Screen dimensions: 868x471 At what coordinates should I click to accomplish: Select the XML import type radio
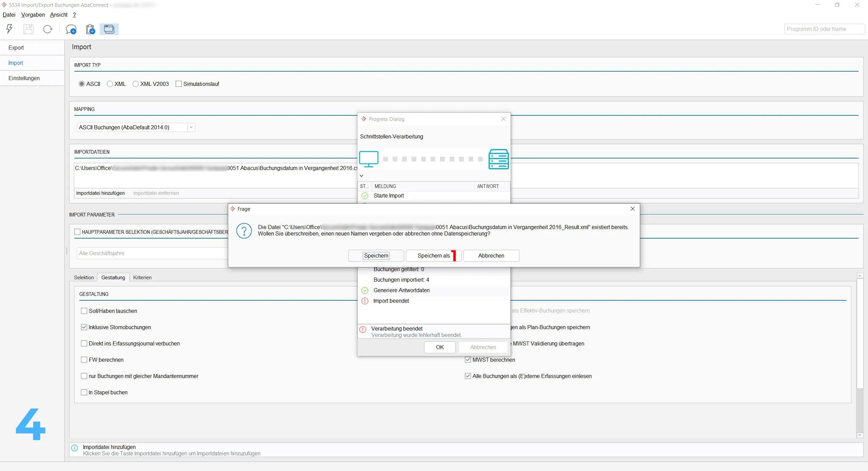click(x=110, y=84)
